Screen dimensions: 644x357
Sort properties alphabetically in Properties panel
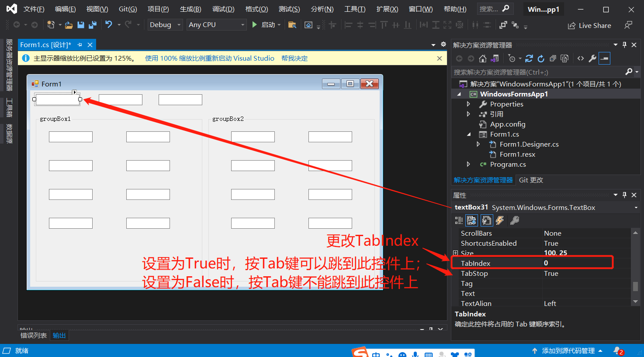tap(471, 220)
